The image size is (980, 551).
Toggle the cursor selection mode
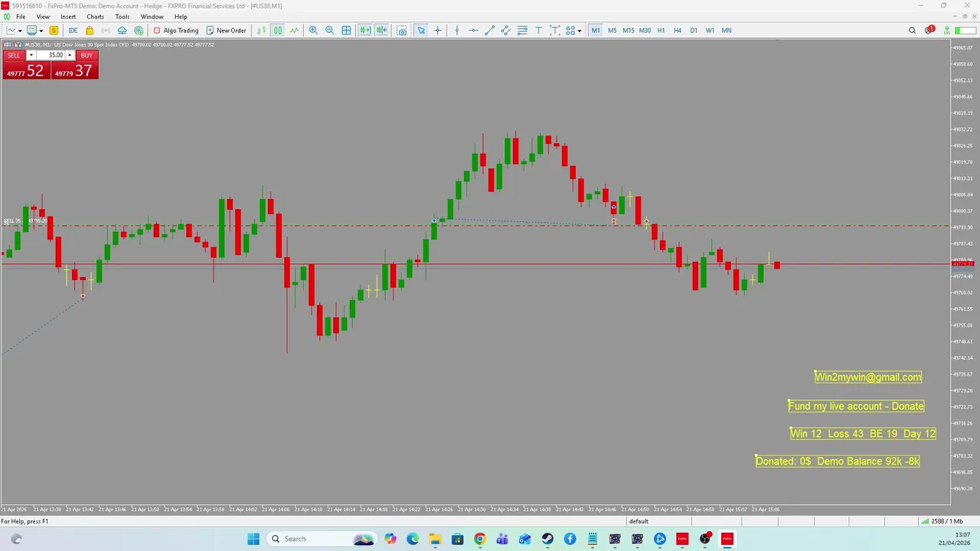[421, 31]
